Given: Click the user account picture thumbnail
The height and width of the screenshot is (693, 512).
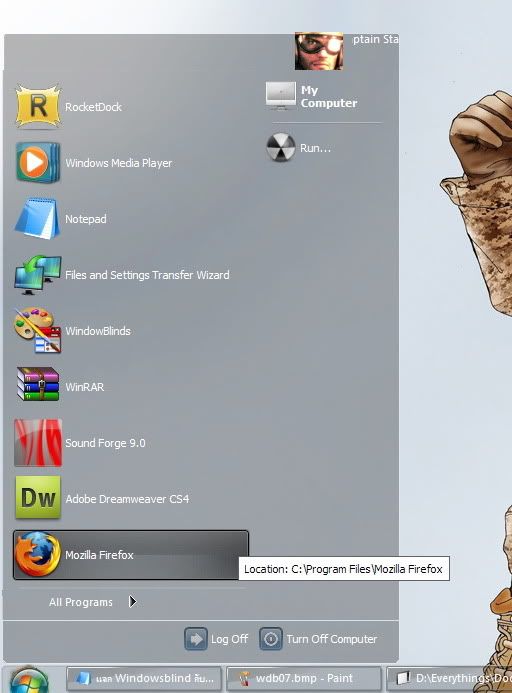Looking at the screenshot, I should 319,51.
